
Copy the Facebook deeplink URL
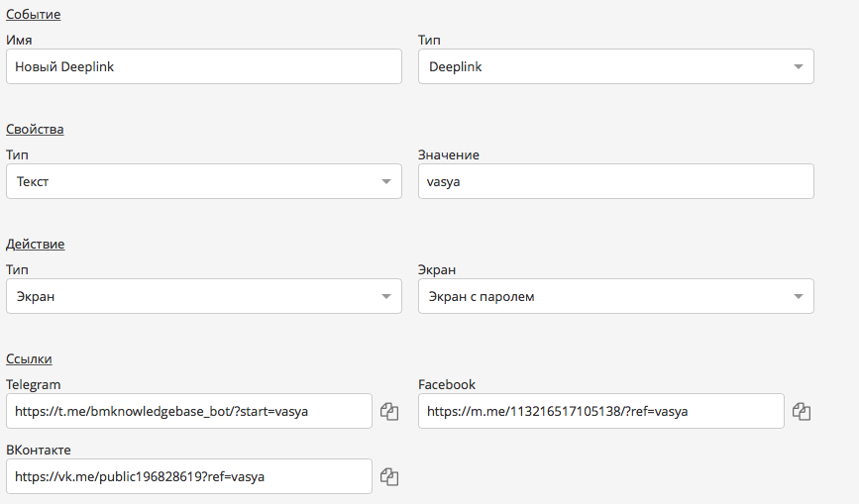(802, 411)
